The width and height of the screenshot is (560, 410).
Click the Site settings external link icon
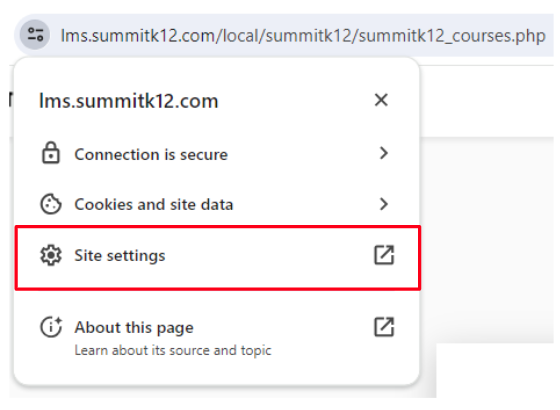pos(384,255)
